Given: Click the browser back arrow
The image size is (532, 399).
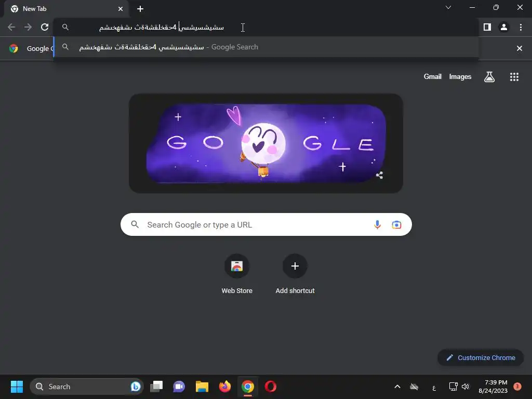Looking at the screenshot, I should tap(11, 27).
